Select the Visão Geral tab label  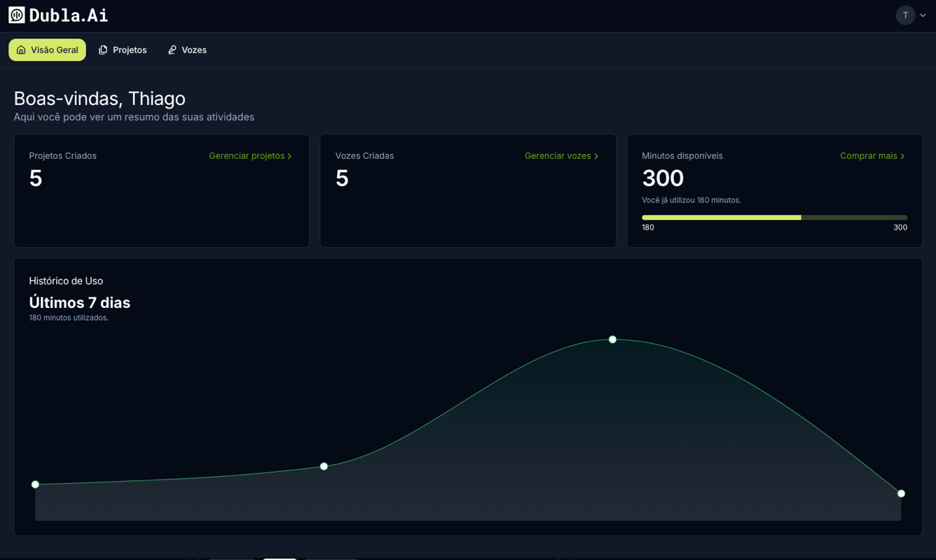click(54, 50)
